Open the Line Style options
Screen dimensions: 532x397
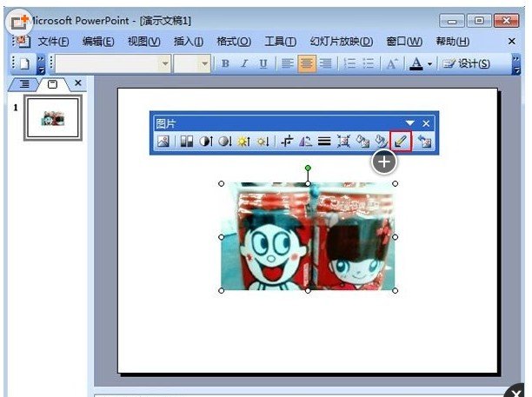(323, 142)
